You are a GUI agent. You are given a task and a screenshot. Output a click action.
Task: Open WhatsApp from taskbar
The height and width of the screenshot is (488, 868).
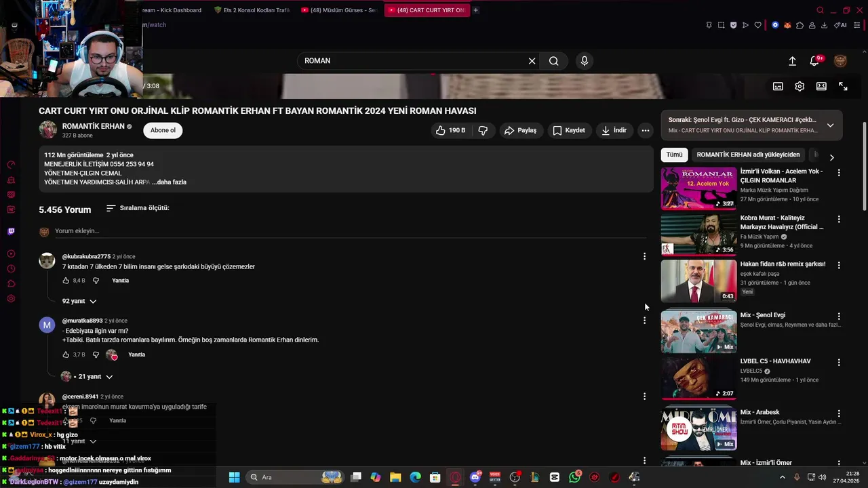pyautogui.click(x=574, y=477)
